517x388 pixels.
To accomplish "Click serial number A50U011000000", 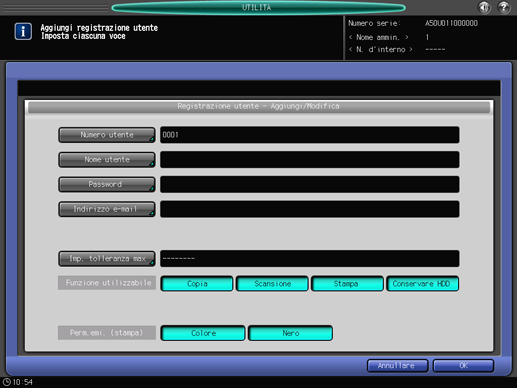I will tap(451, 23).
